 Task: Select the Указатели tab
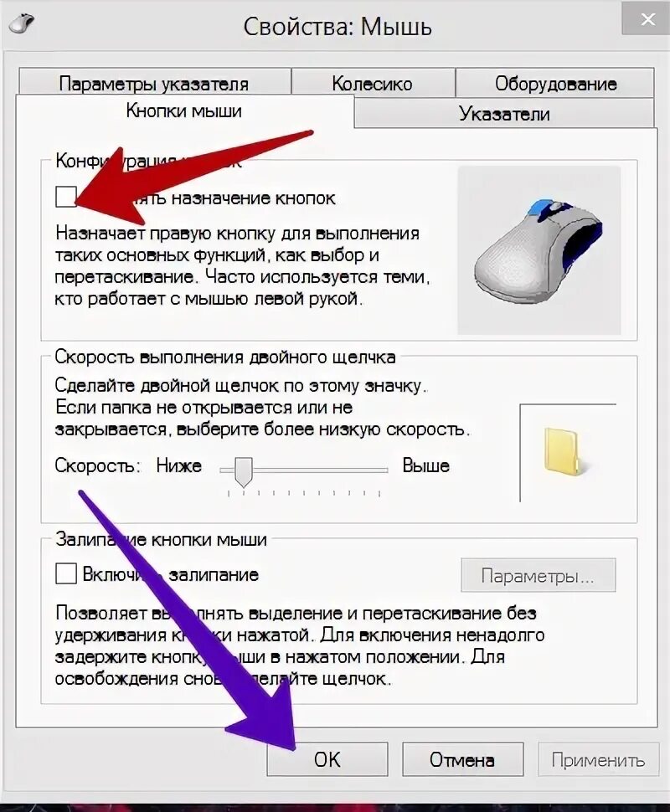click(x=504, y=113)
